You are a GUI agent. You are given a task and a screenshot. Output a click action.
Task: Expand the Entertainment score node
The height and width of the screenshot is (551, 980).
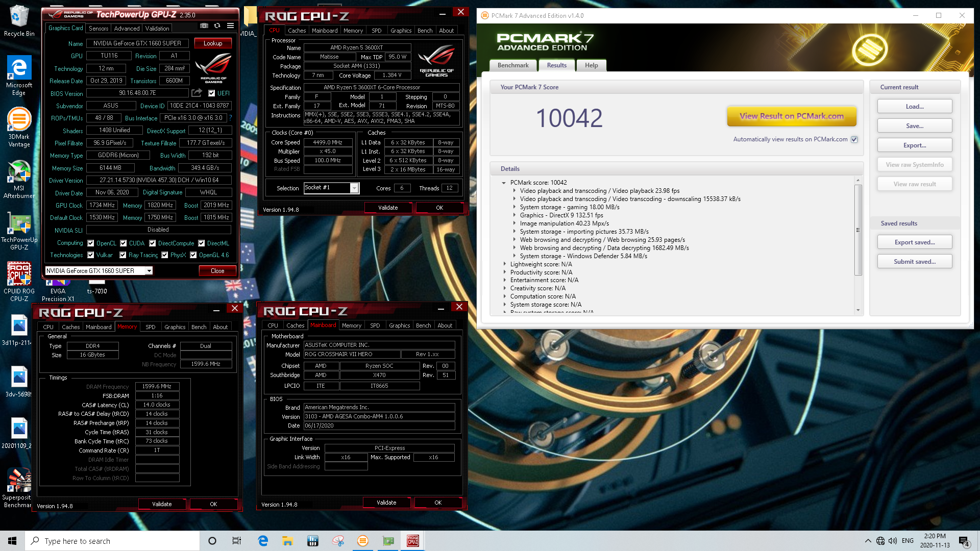tap(505, 280)
